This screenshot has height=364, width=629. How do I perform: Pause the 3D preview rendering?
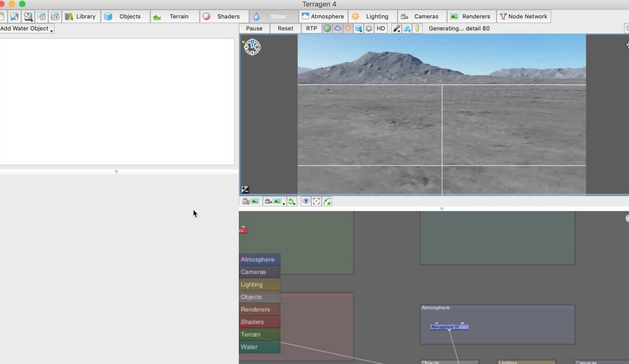click(254, 28)
